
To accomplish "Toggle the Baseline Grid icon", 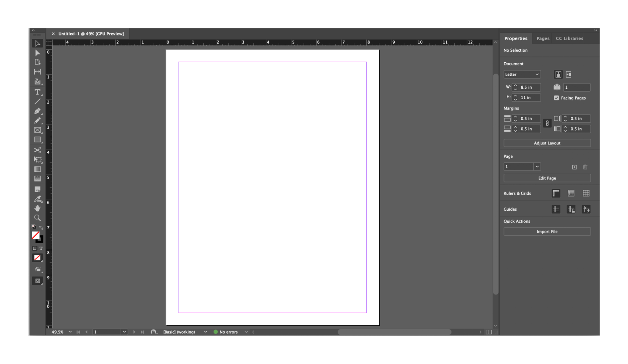I will pos(571,193).
